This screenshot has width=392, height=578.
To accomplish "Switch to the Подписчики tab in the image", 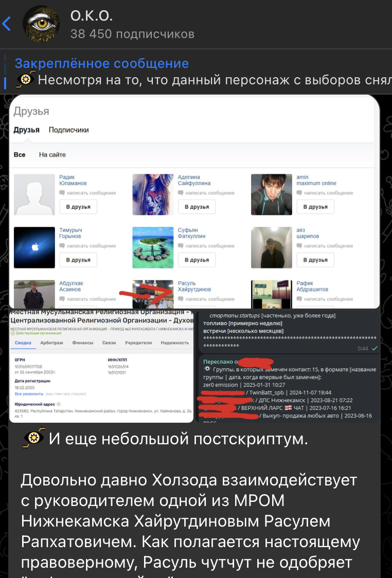I will click(x=68, y=130).
